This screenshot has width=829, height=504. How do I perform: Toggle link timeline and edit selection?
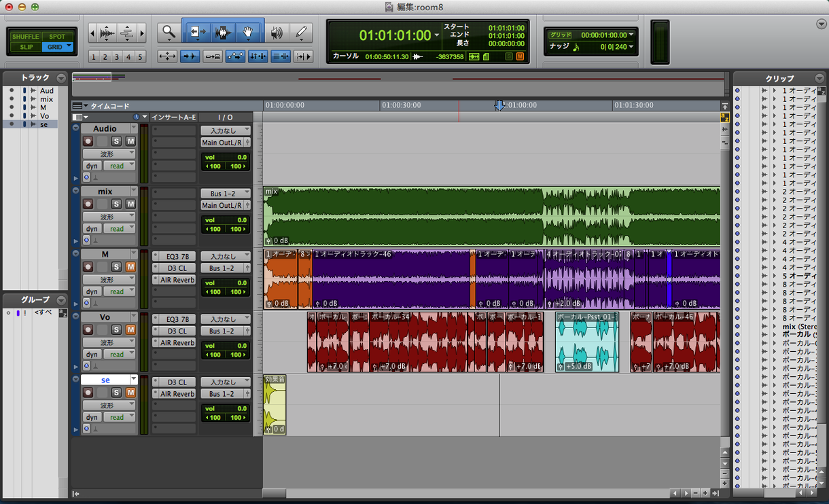pos(258,56)
